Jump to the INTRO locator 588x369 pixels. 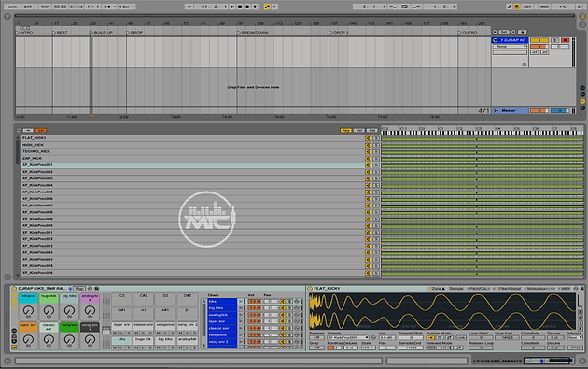tap(25, 33)
